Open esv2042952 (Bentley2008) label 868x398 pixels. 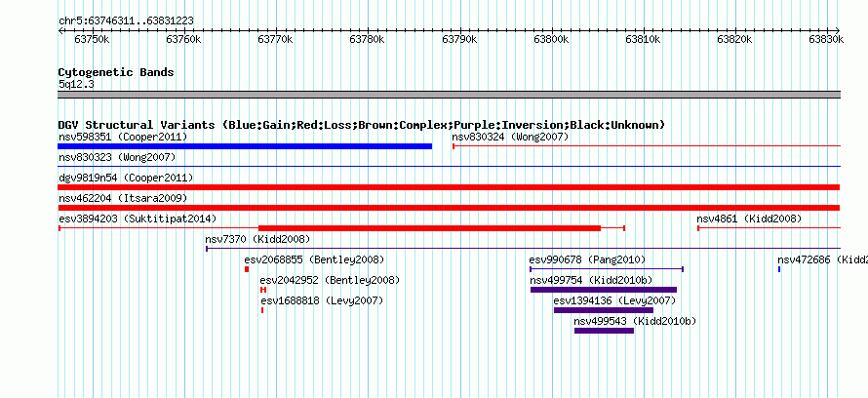(x=330, y=280)
